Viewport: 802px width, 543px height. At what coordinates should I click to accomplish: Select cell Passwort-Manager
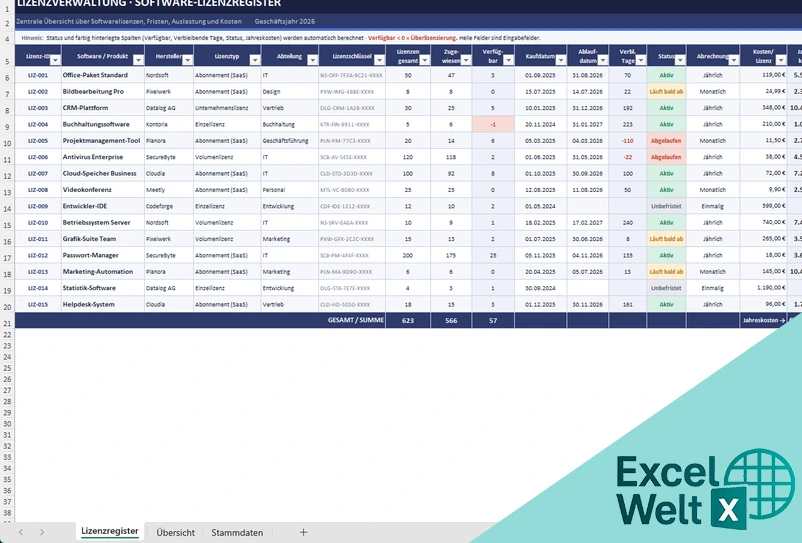[x=102, y=255]
